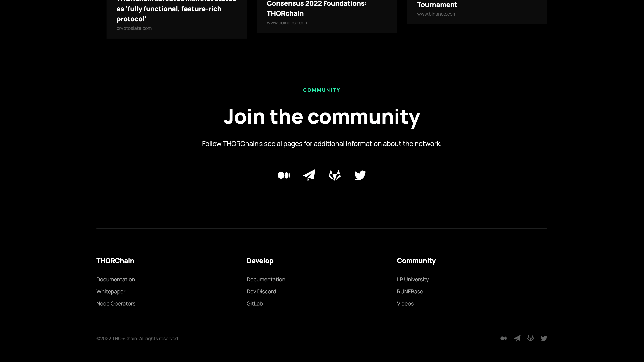The height and width of the screenshot is (362, 644).
Task: Open Videos link under Community
Action: (405, 303)
